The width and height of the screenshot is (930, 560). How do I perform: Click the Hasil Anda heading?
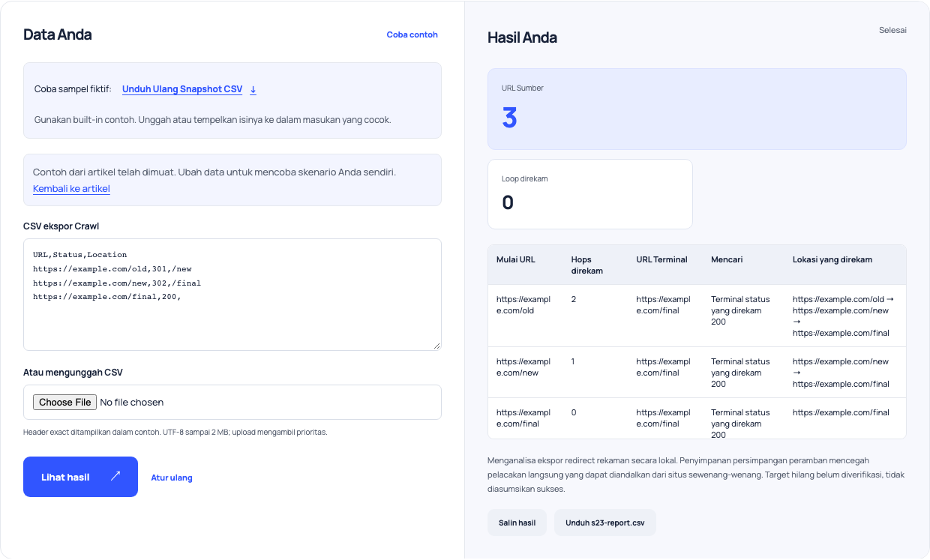[x=522, y=37]
